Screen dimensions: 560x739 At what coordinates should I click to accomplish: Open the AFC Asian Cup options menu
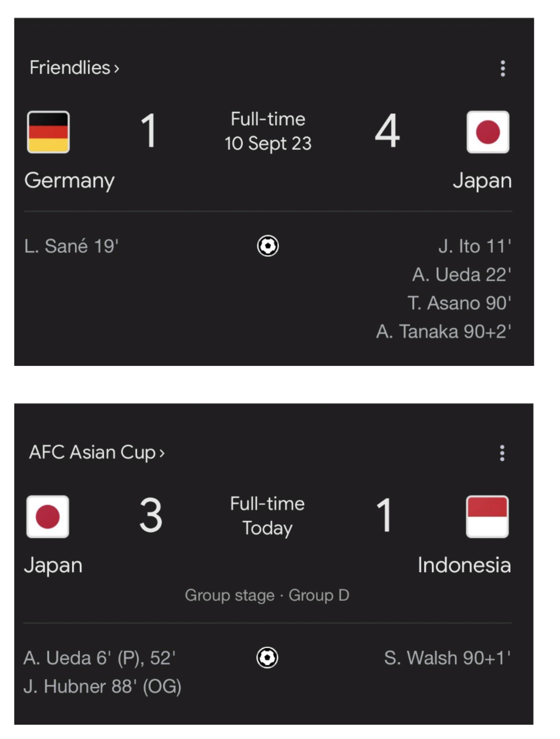(x=502, y=453)
